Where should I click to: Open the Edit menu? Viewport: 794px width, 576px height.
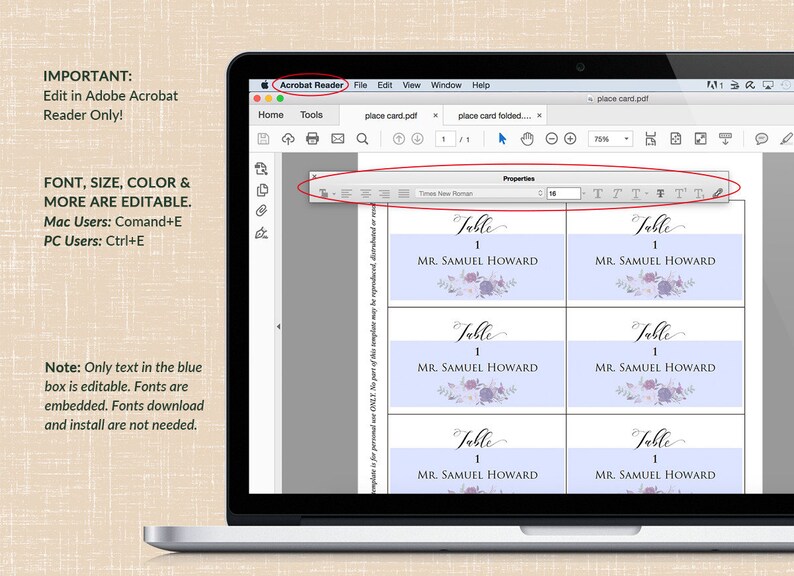[x=385, y=85]
